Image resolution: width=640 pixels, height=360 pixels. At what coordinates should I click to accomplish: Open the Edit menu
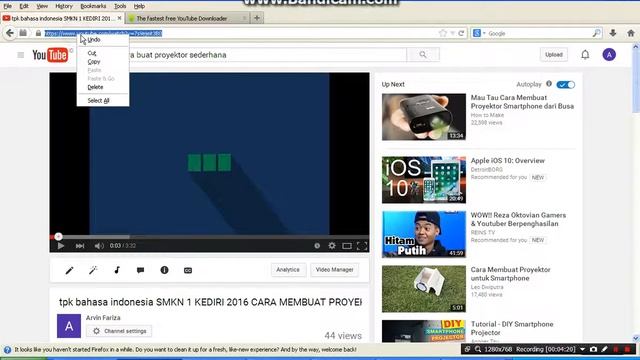(x=24, y=6)
